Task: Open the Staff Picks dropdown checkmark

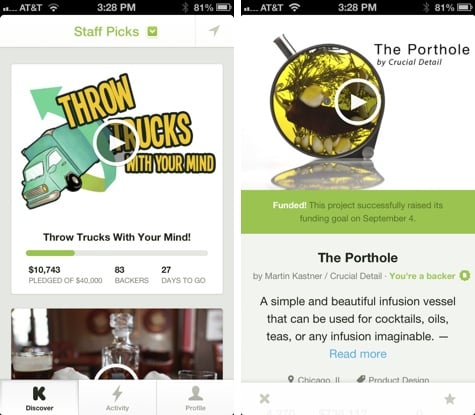Action: tap(152, 32)
